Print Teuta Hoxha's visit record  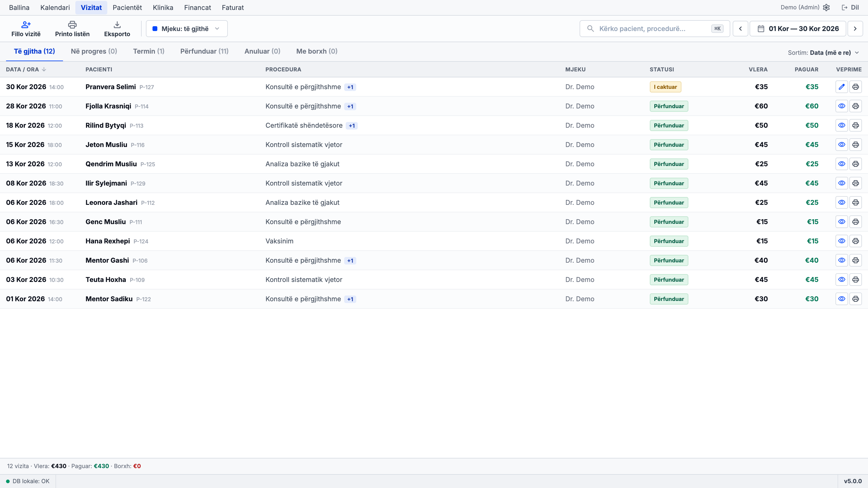856,280
